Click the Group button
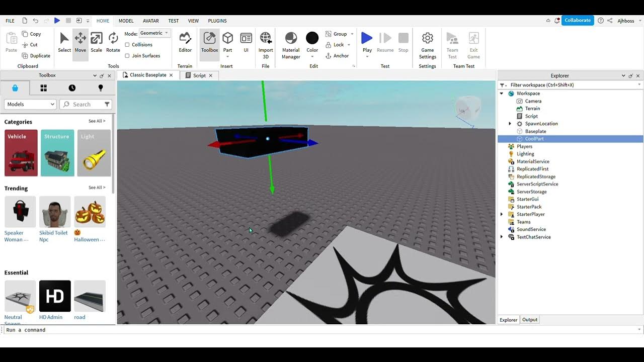The width and height of the screenshot is (644, 362). click(x=336, y=34)
